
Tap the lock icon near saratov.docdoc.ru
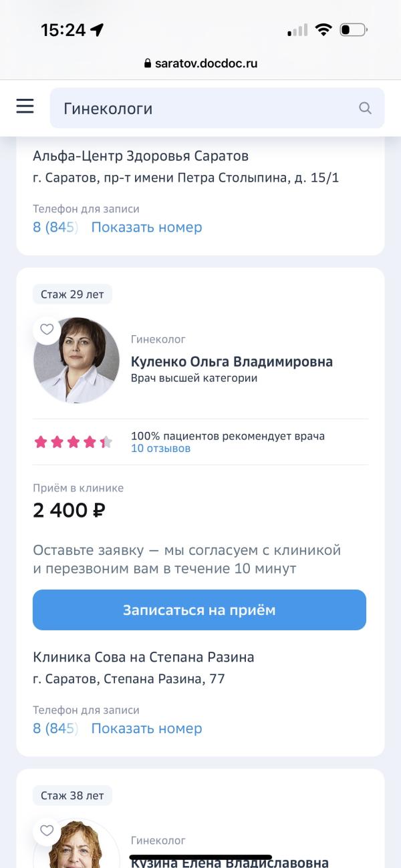click(x=146, y=64)
